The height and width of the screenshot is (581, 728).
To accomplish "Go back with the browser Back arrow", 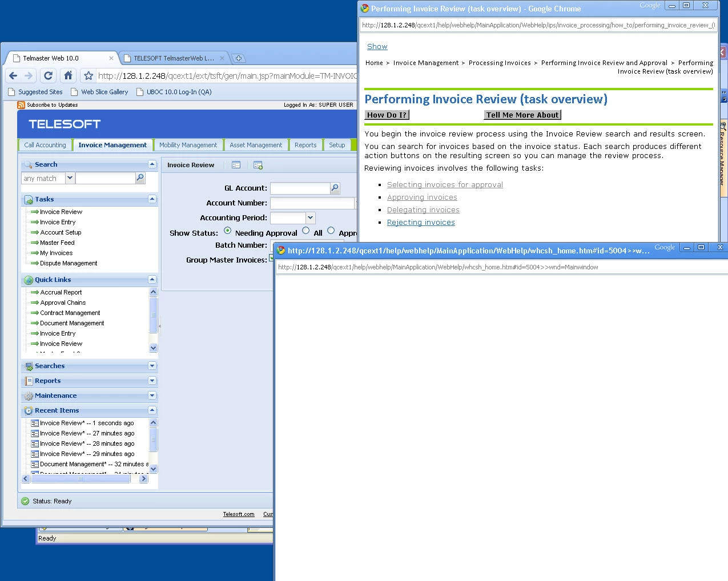I will [x=13, y=75].
